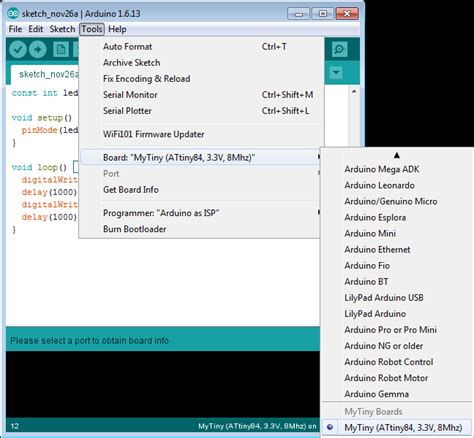
Task: Click the New sketch file icon
Action: coord(61,50)
